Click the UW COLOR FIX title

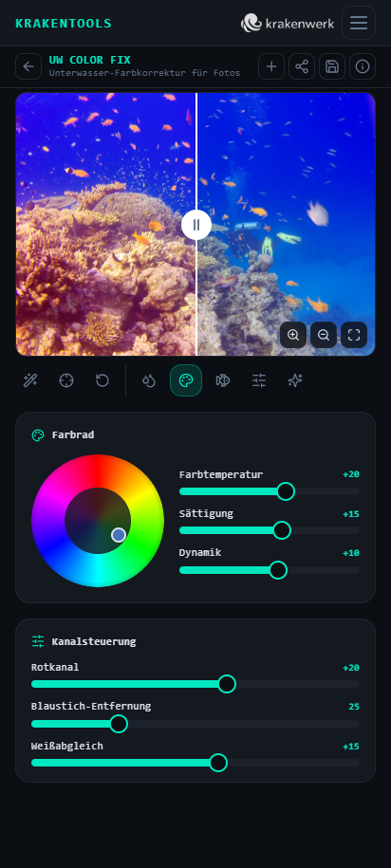(90, 60)
